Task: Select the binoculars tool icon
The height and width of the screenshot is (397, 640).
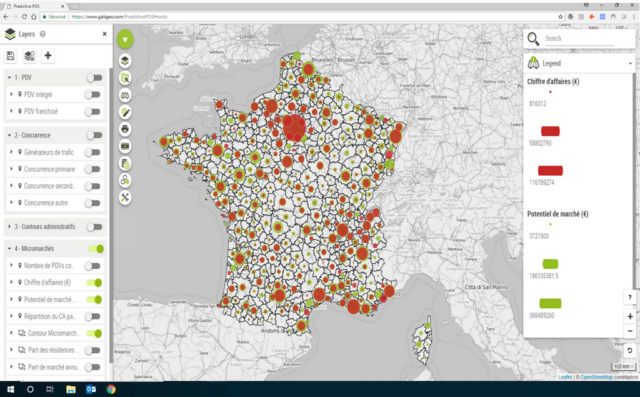Action: pyautogui.click(x=125, y=95)
